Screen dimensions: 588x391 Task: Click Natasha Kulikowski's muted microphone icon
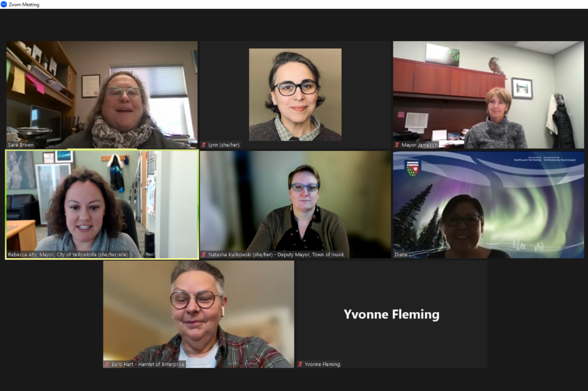click(204, 255)
